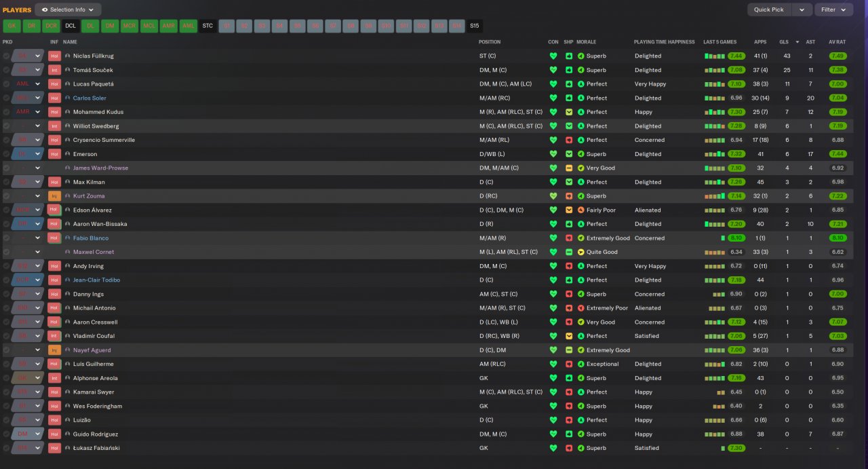Viewport: 868px width, 469px height.
Task: Open the Filter dropdown
Action: point(834,10)
